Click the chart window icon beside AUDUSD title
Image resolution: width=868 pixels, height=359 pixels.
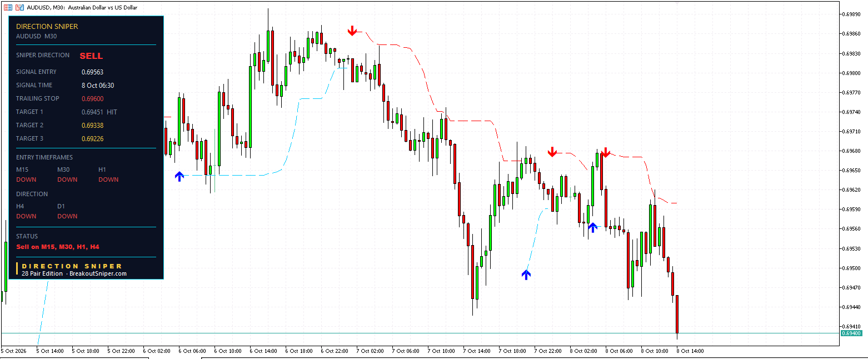pos(8,7)
